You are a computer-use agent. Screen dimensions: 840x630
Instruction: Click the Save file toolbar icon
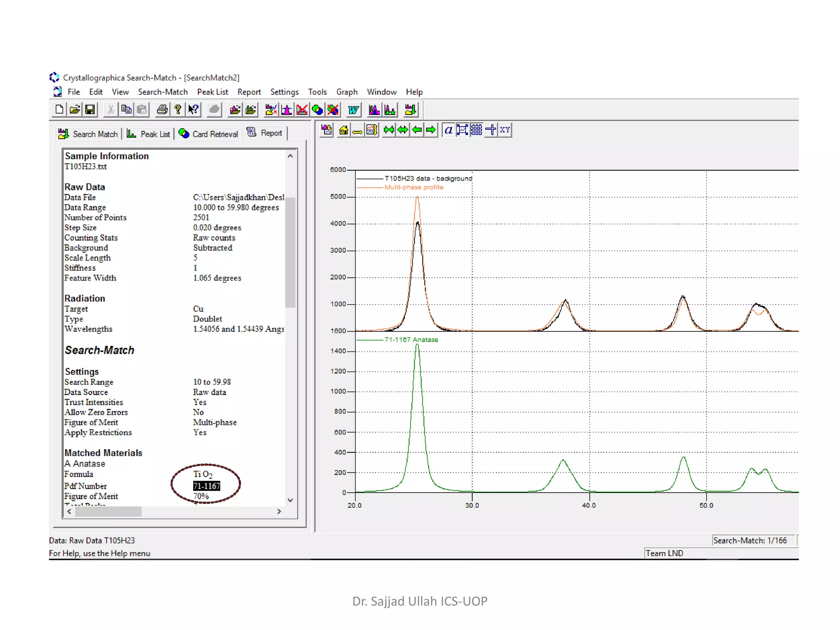tap(90, 110)
